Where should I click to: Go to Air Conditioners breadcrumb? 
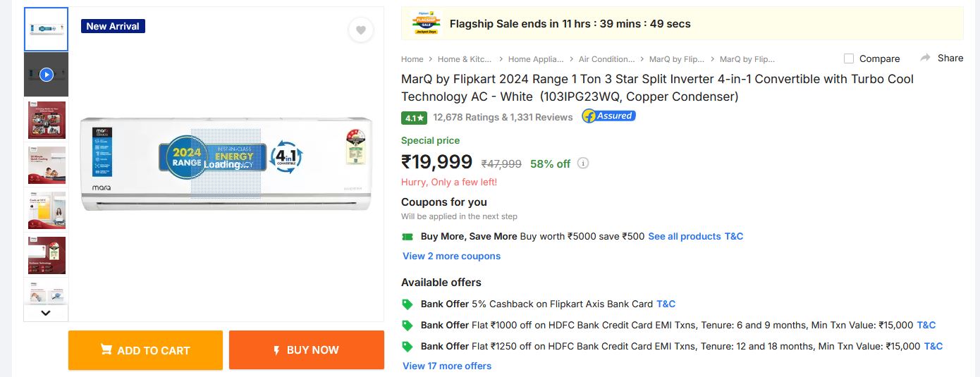pos(606,59)
